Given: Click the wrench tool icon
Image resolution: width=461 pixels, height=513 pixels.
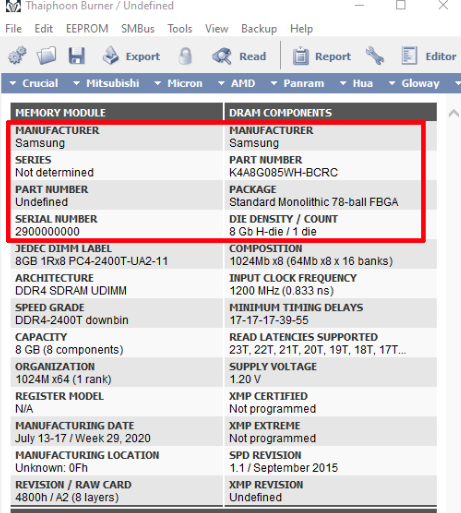Looking at the screenshot, I should (x=375, y=56).
